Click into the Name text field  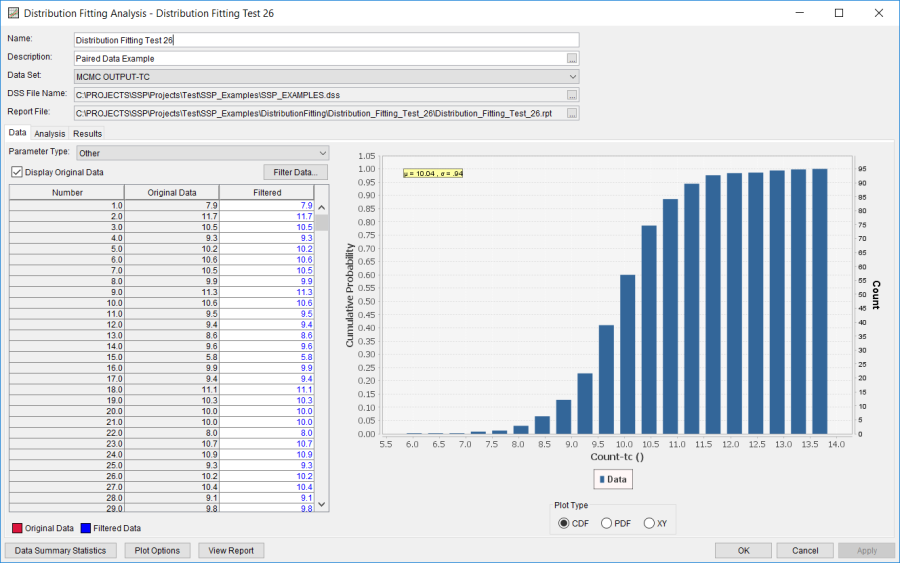point(326,40)
